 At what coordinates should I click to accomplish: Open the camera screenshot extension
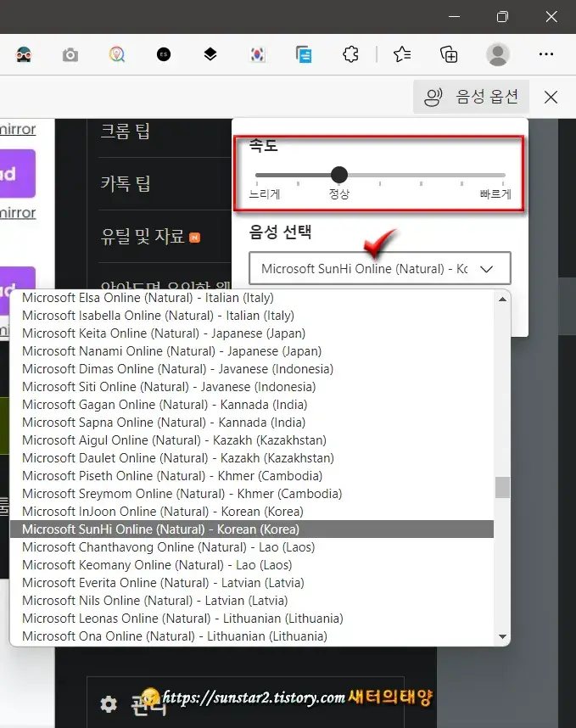click(70, 55)
